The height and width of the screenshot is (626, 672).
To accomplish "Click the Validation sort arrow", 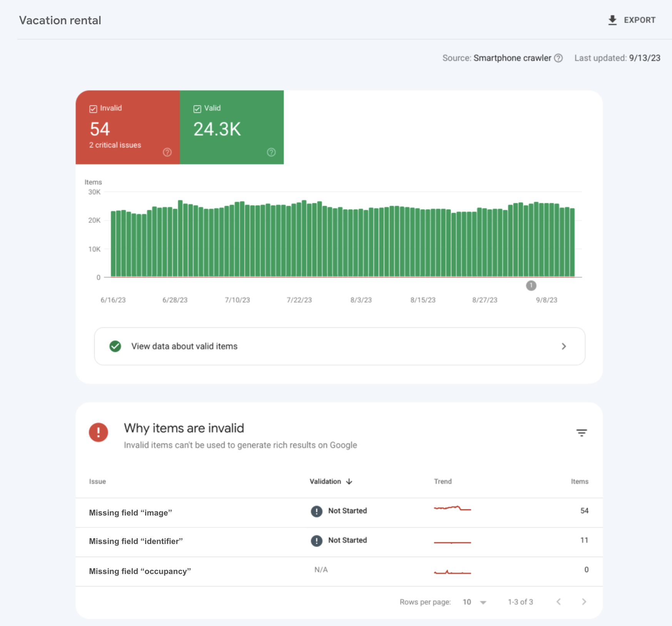I will coord(349,481).
